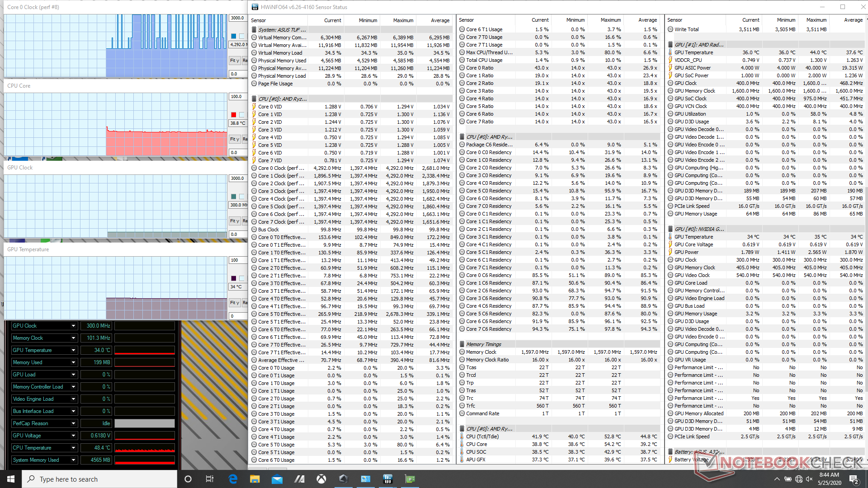Open the System Memory Used dropdown
The width and height of the screenshot is (868, 488).
[73, 460]
